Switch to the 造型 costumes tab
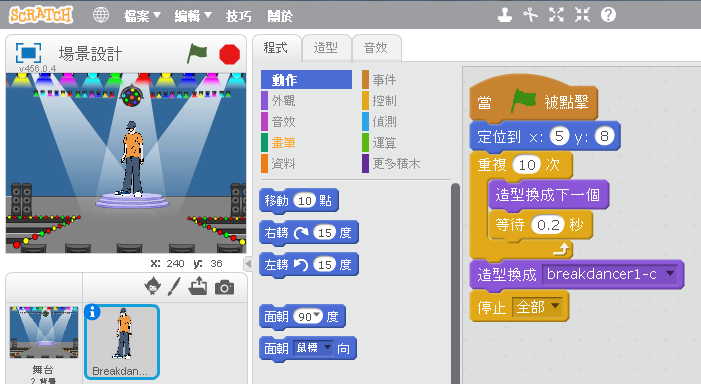This screenshot has height=384, width=701. [x=326, y=48]
